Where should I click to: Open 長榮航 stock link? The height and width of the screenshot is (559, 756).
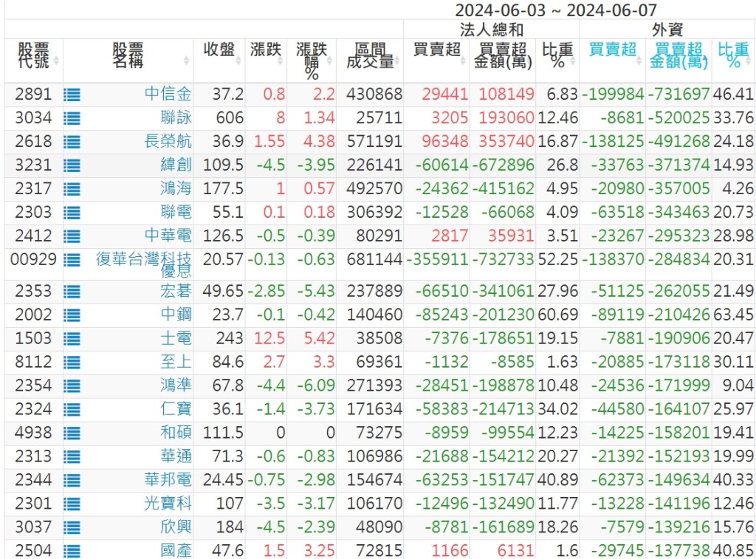pos(168,142)
